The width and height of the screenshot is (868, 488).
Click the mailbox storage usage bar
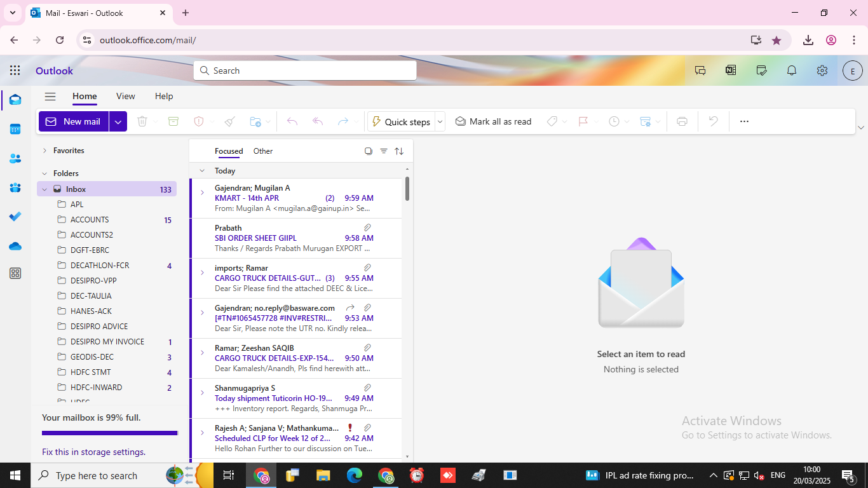pos(109,433)
